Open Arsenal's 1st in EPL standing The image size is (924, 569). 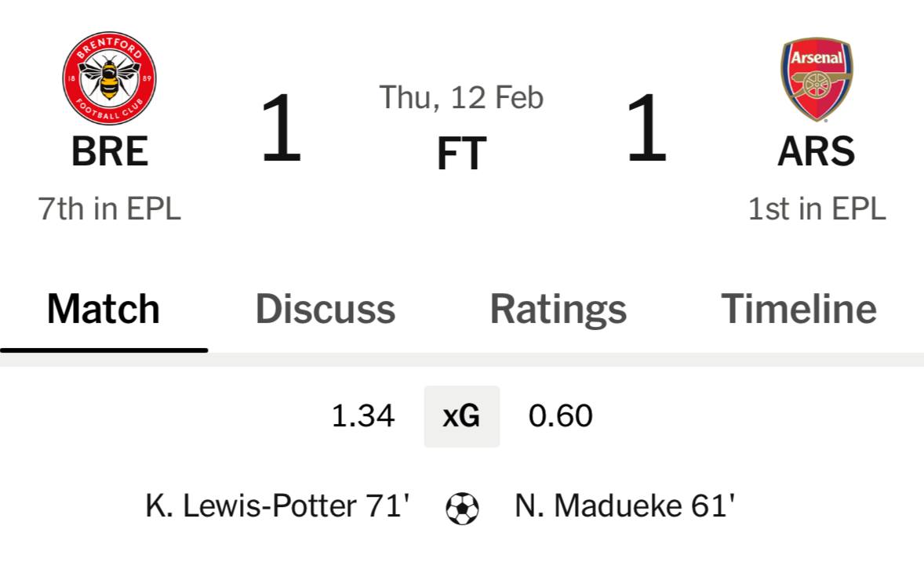(x=816, y=208)
